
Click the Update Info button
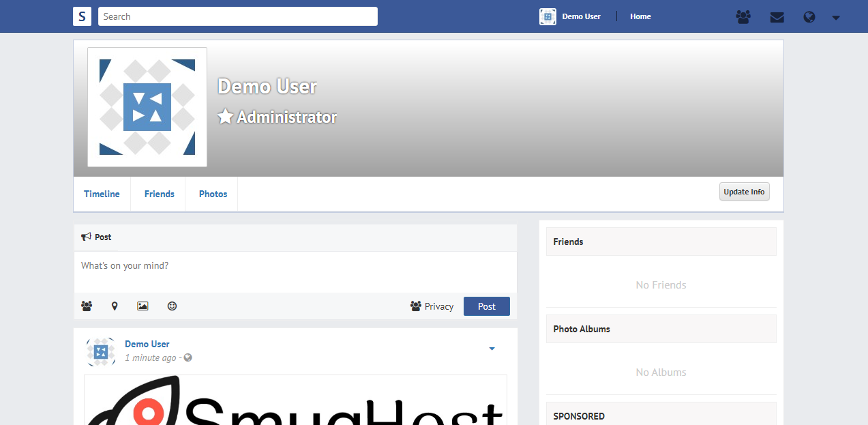[745, 192]
